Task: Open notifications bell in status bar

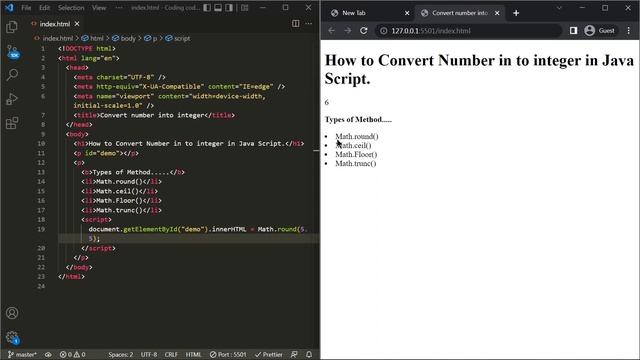Action: [309, 355]
